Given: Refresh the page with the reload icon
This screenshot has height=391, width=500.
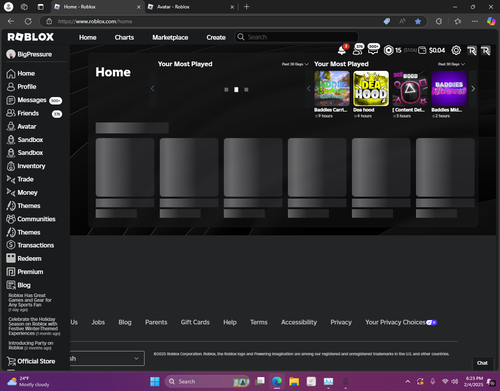Looking at the screenshot, I should pyautogui.click(x=28, y=21).
